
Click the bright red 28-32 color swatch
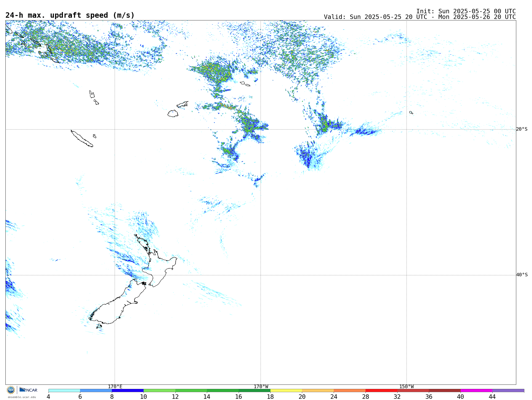point(382,391)
